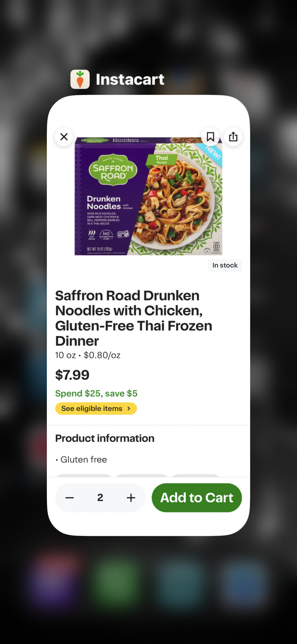297x644 pixels.
Task: Tap the NEW! ribbon on the package
Action: [213, 154]
